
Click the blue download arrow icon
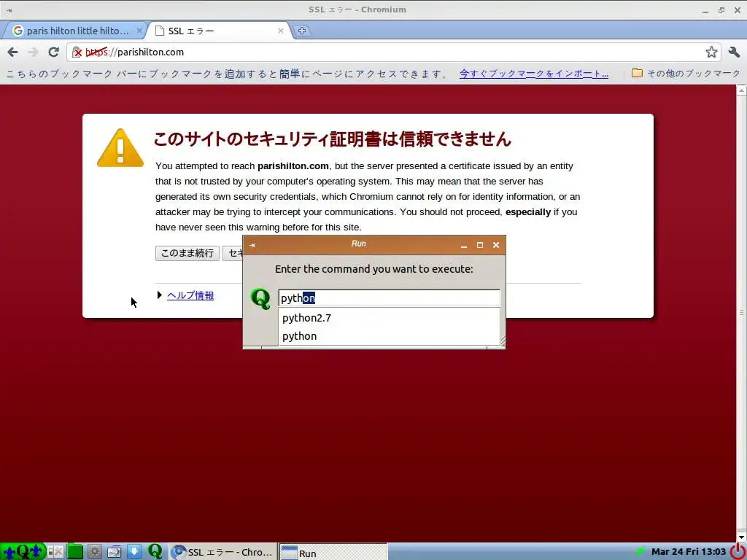click(134, 551)
